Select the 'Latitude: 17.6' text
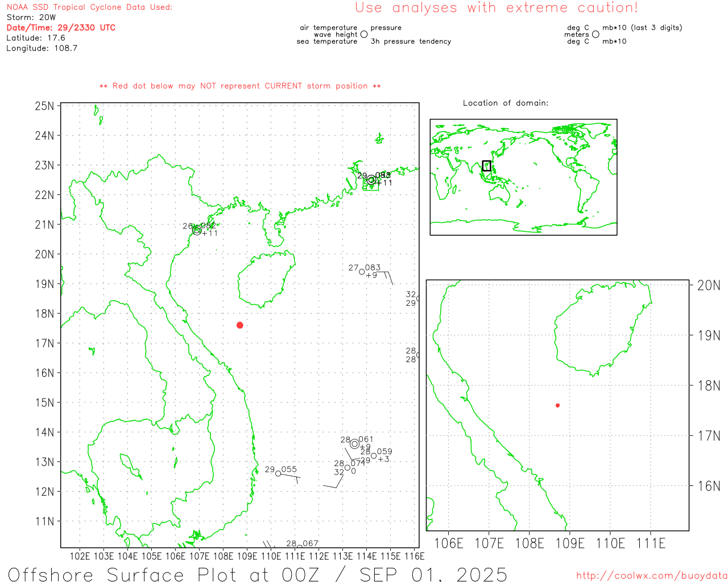The image size is (728, 582). [x=36, y=38]
